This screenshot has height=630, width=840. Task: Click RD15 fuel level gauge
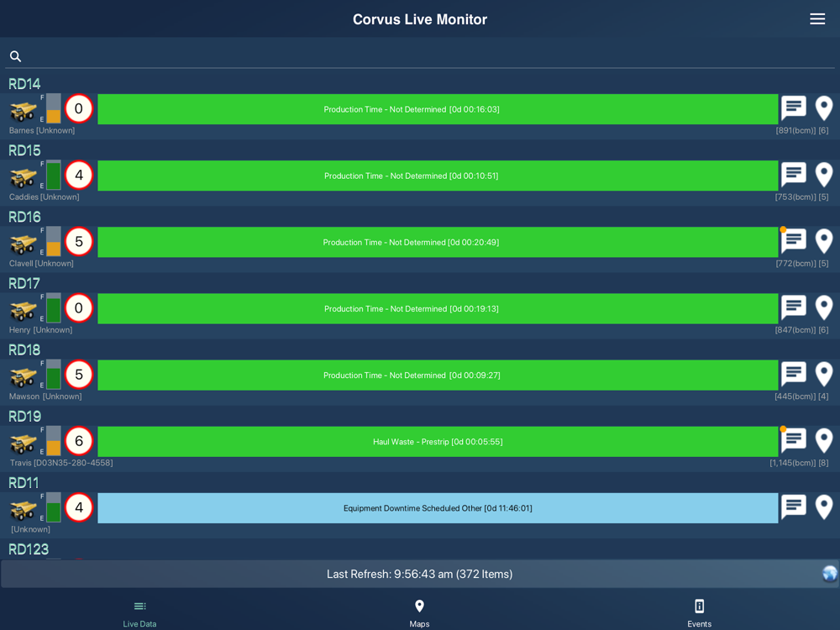54,176
